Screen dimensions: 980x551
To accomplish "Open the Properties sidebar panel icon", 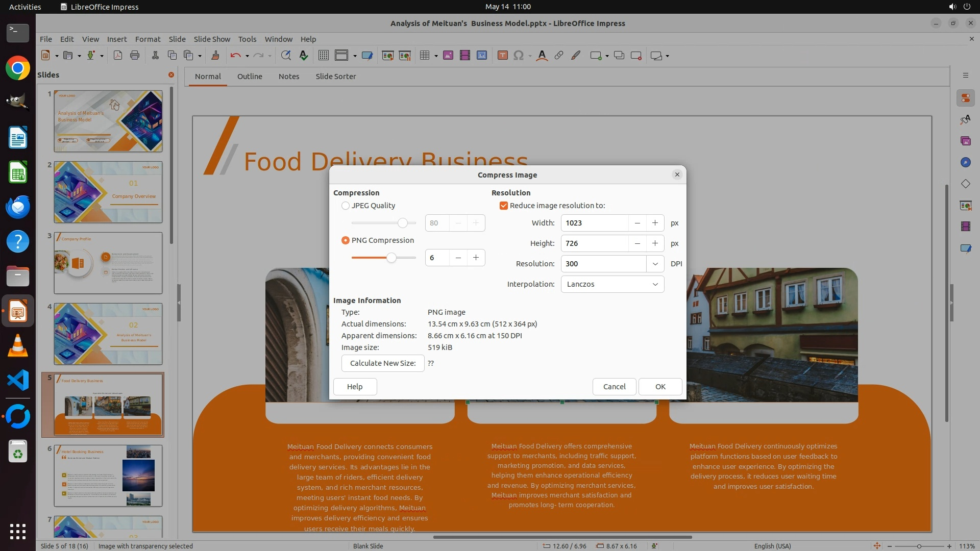I will coord(965,98).
